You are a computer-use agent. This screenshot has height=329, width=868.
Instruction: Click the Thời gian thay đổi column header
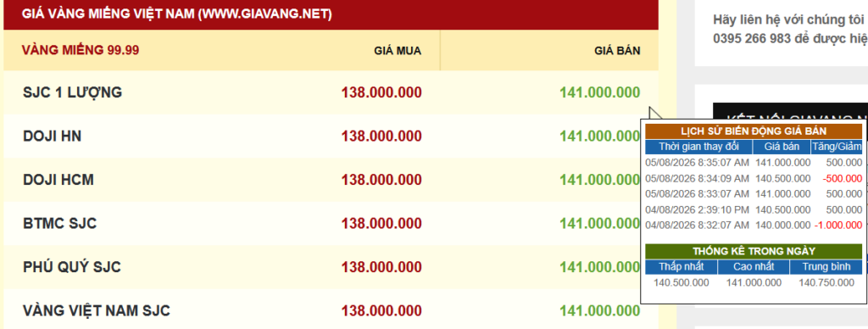coord(698,147)
